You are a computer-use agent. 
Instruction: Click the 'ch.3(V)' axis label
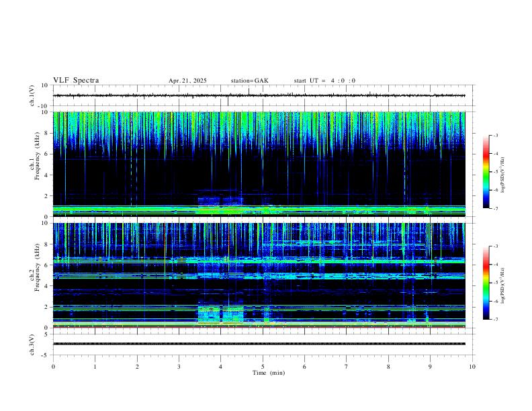(x=32, y=345)
